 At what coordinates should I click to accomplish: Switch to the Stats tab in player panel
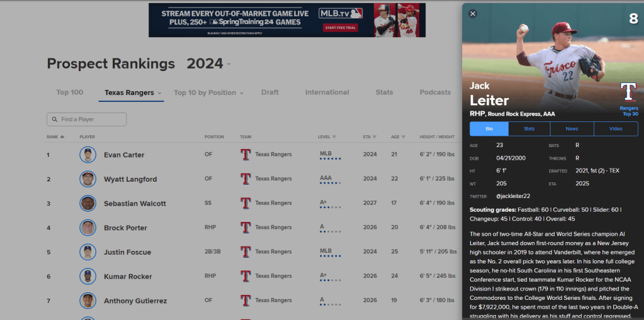(x=529, y=129)
